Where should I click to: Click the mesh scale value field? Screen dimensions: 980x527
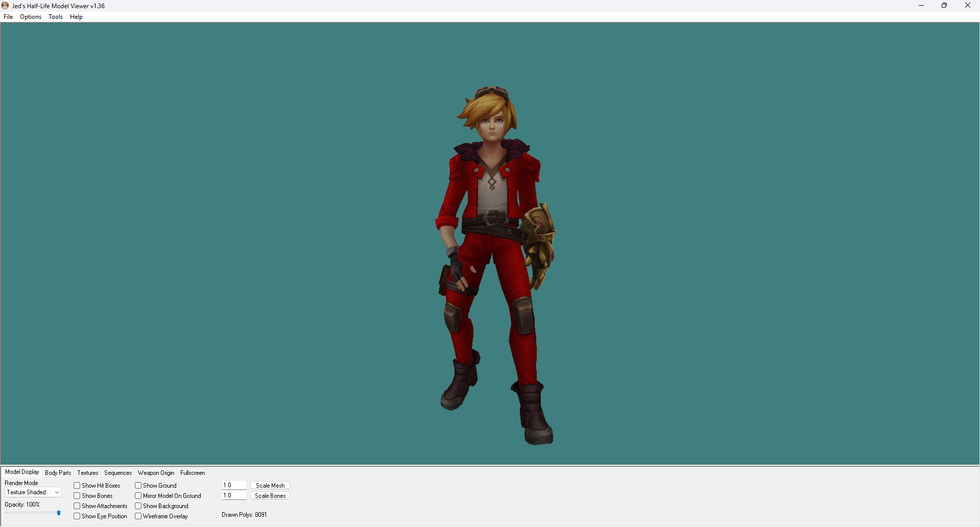(234, 485)
